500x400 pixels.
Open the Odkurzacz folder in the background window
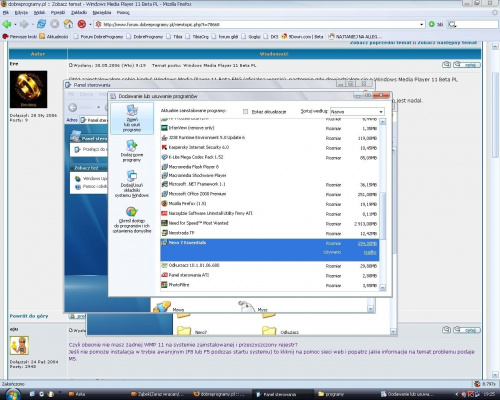[280, 331]
